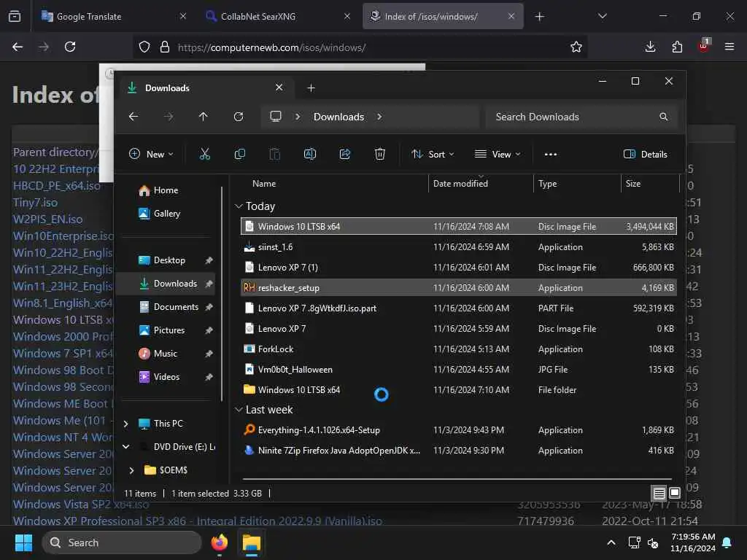
Task: Reload the Firefox page
Action: pyautogui.click(x=70, y=47)
